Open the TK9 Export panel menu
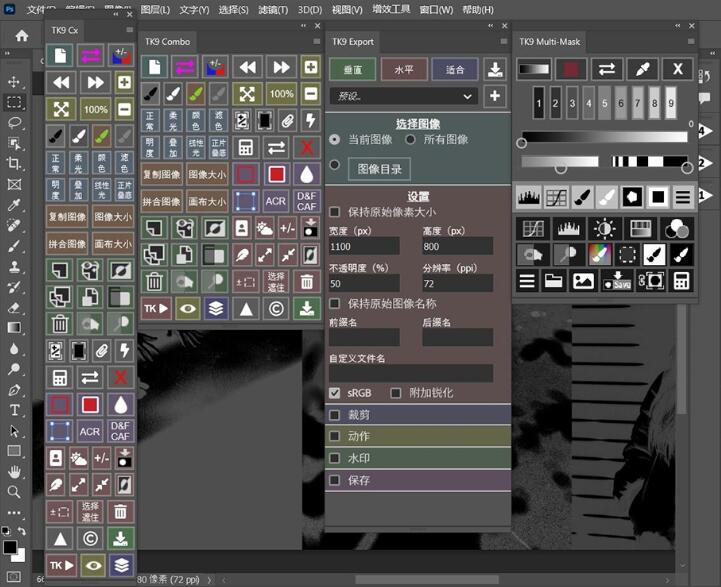This screenshot has height=587, width=721. coord(504,41)
